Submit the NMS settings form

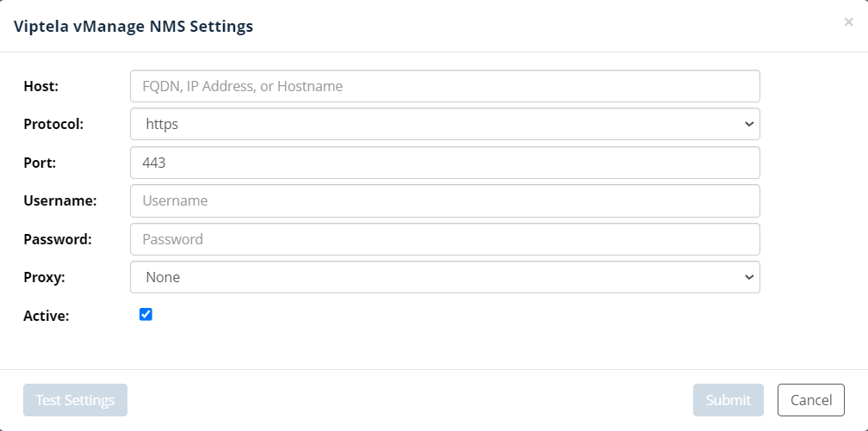(728, 400)
